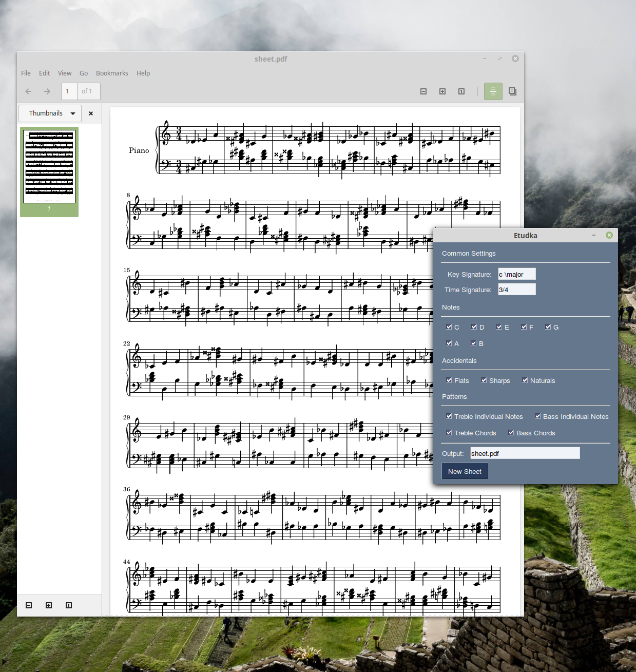Uncheck the C note checkbox

point(449,327)
